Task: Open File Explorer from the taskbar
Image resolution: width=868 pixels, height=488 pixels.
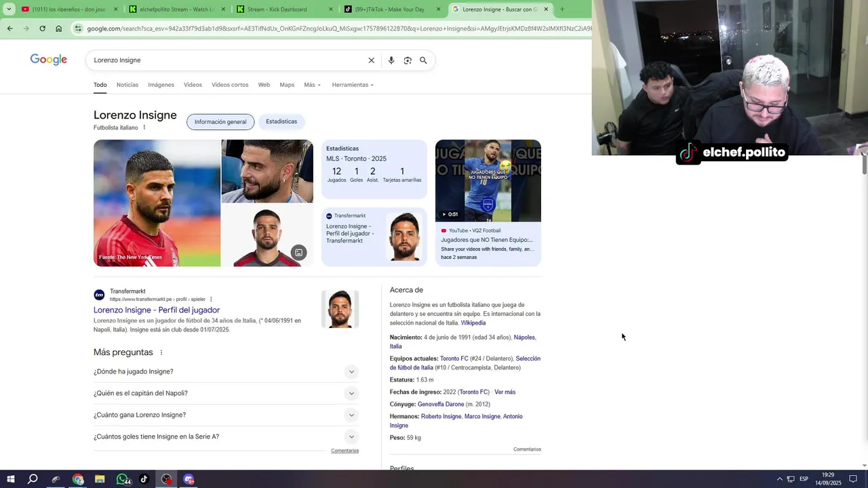Action: (x=100, y=479)
